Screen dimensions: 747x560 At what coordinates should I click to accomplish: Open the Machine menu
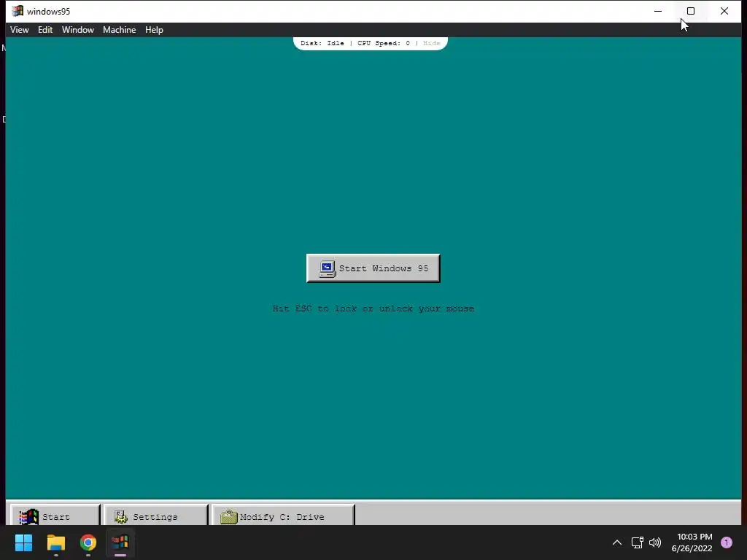pyautogui.click(x=119, y=29)
